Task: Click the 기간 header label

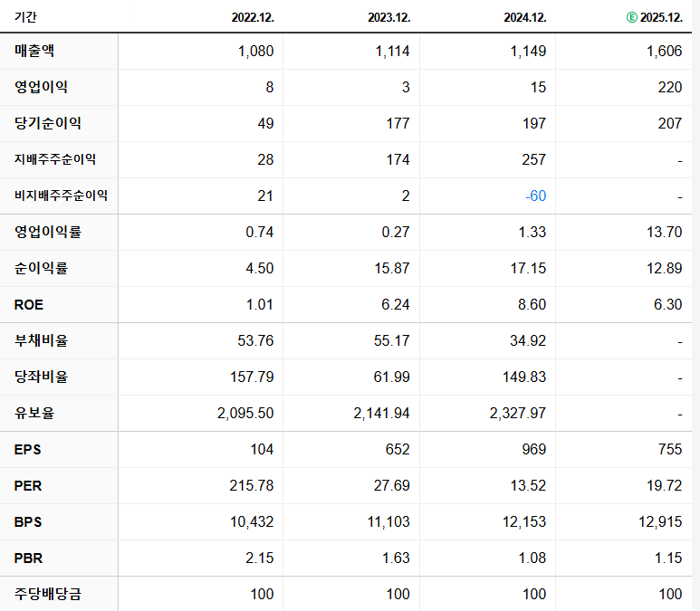Action: pos(25,17)
